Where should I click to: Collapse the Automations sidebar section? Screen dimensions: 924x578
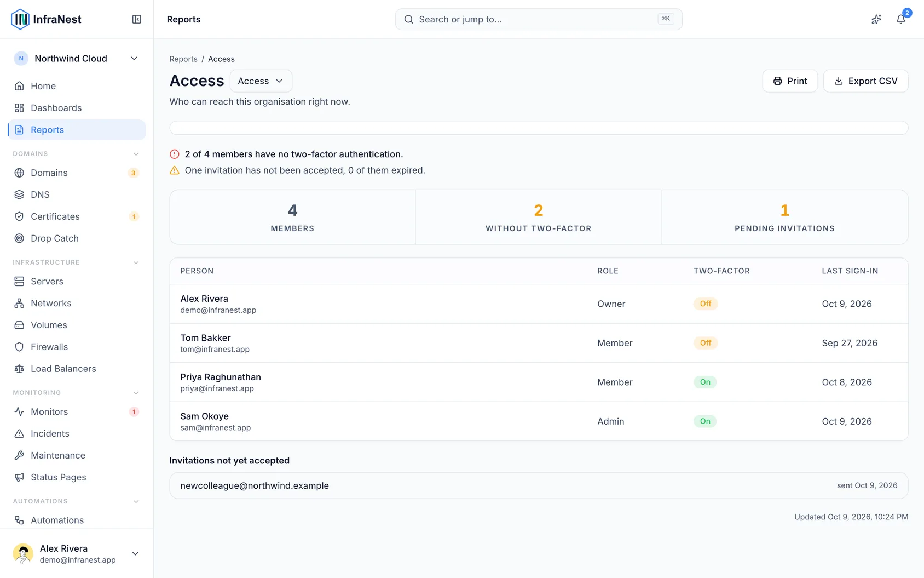136,501
